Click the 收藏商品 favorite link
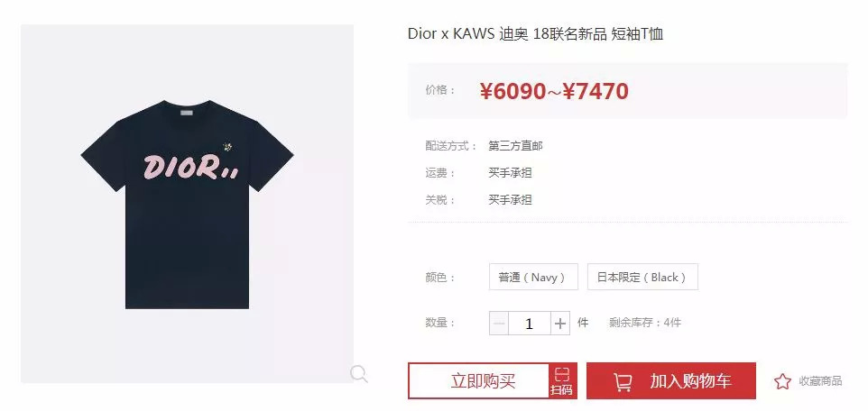Screen dimensions: 868x411 click(x=820, y=381)
